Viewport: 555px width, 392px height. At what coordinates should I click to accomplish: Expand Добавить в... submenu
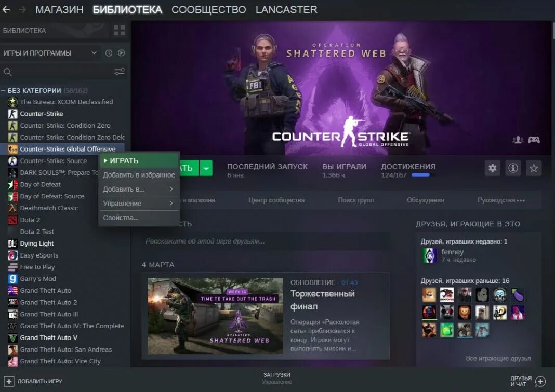point(139,190)
